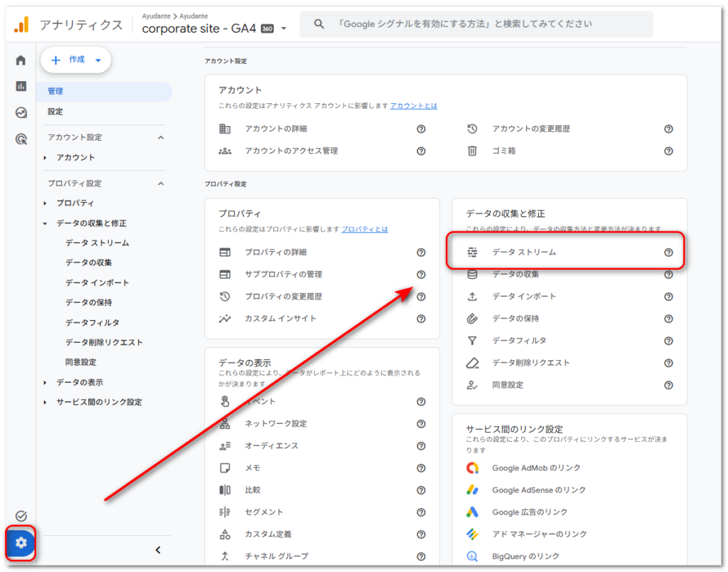The width and height of the screenshot is (728, 572).
Task: Expand the データの表示 tree item
Action: (x=45, y=383)
